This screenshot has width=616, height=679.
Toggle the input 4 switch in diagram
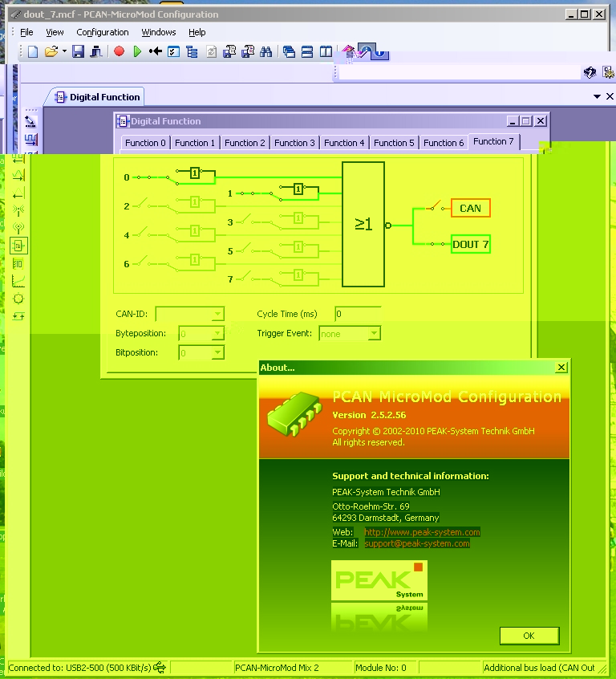click(x=142, y=233)
